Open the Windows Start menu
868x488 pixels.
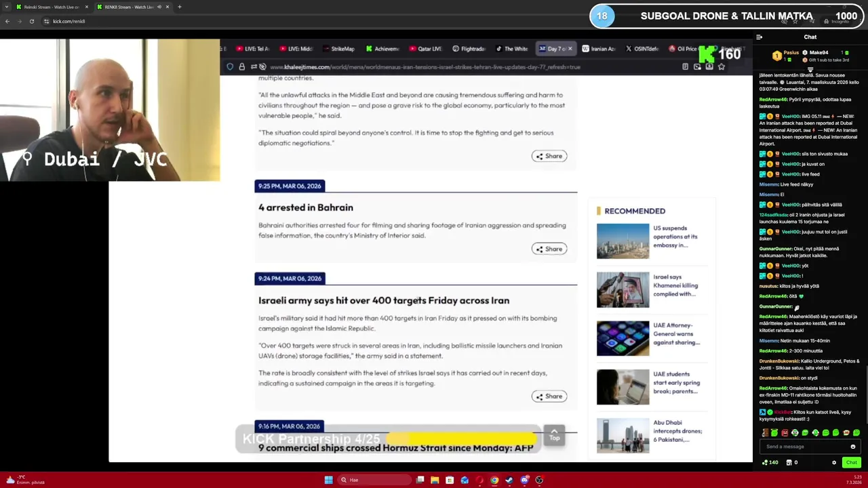(328, 480)
